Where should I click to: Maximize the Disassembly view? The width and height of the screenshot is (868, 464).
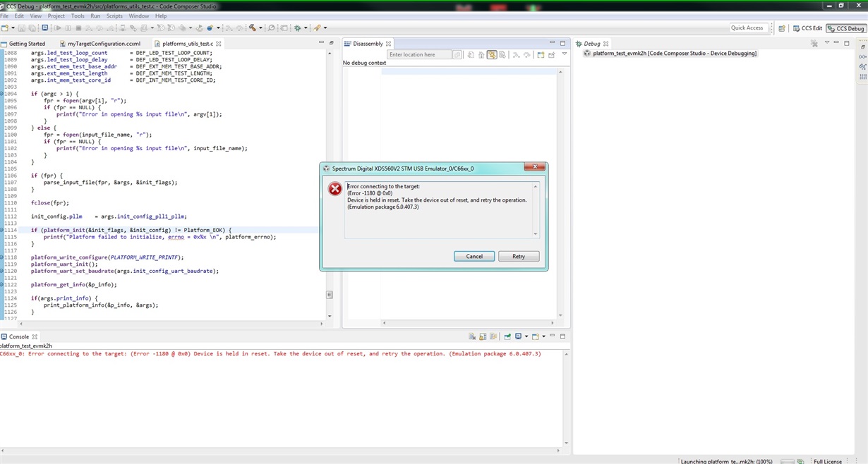(x=562, y=43)
